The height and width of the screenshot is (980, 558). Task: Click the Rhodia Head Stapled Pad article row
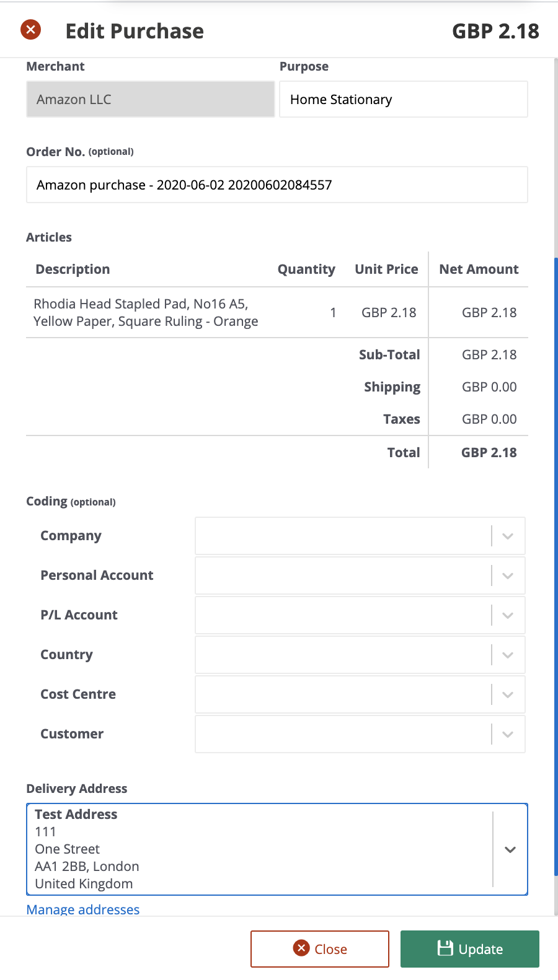point(146,312)
